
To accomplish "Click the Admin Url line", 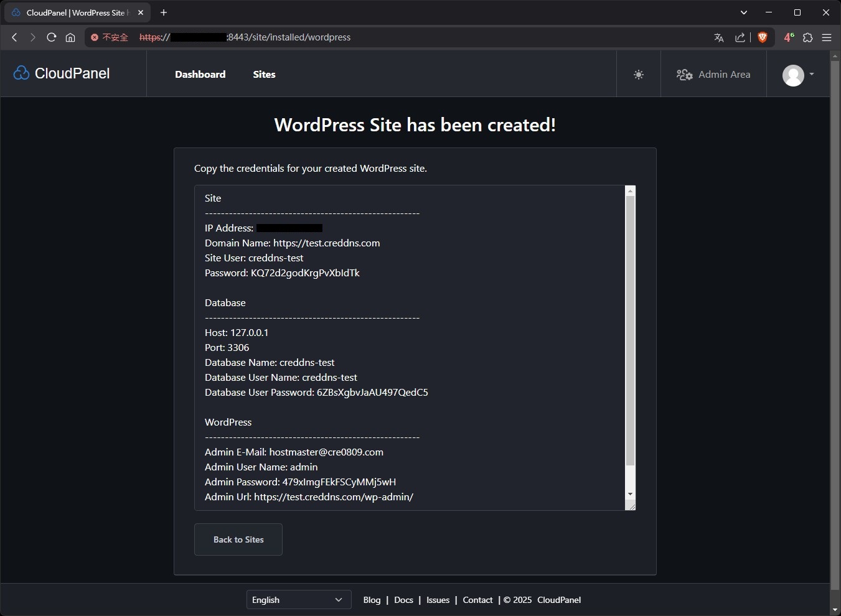I will pyautogui.click(x=309, y=497).
